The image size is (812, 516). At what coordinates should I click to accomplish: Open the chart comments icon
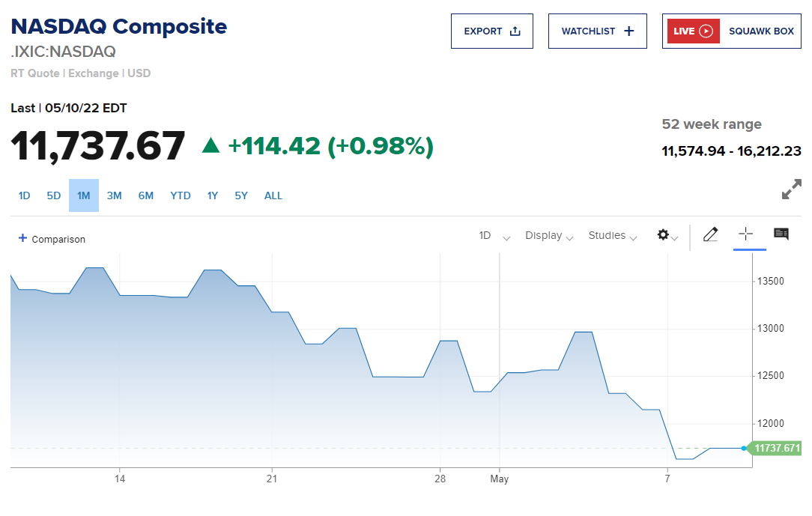click(781, 234)
